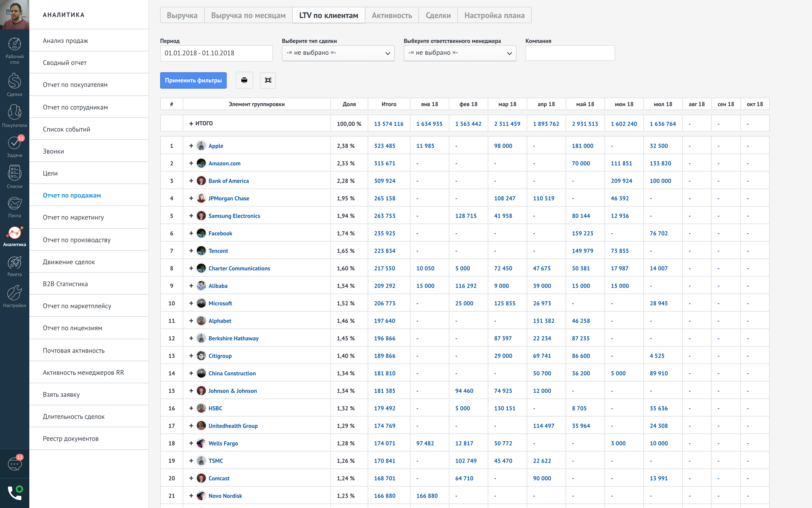This screenshot has height=508, width=812.
Task: Expand the Alphabet row
Action: [191, 321]
